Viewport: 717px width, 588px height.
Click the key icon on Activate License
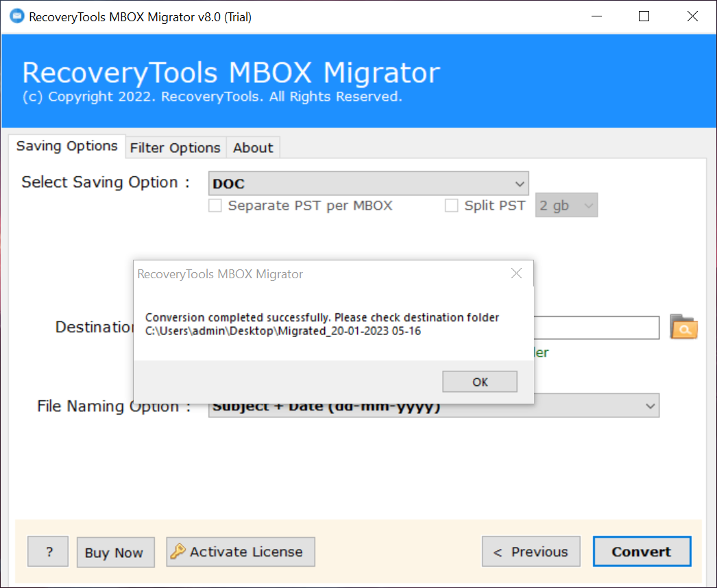(x=178, y=552)
